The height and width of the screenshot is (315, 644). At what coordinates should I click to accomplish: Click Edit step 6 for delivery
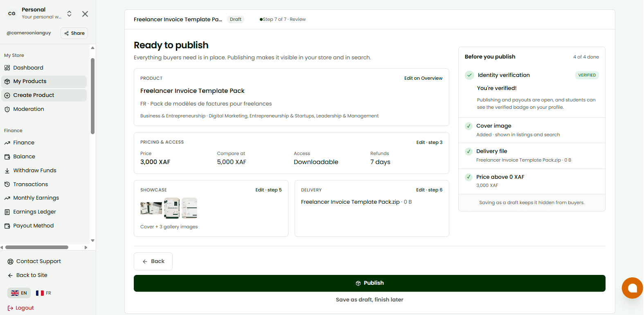pyautogui.click(x=429, y=190)
